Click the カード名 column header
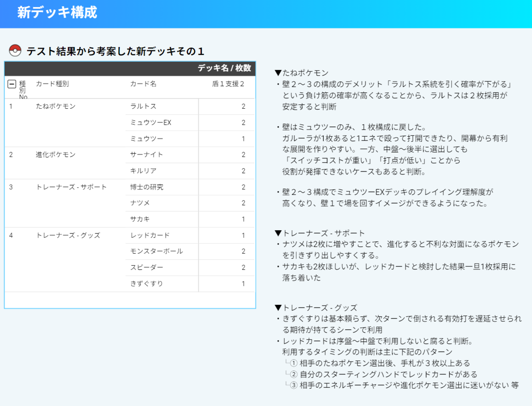Viewport: 532px width, 406px height. [143, 84]
